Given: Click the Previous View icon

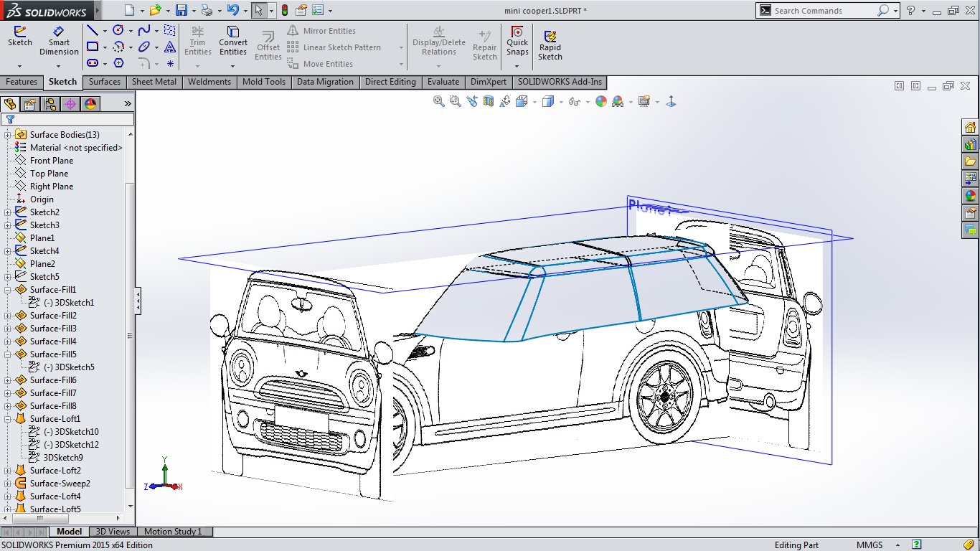Looking at the screenshot, I should click(472, 101).
